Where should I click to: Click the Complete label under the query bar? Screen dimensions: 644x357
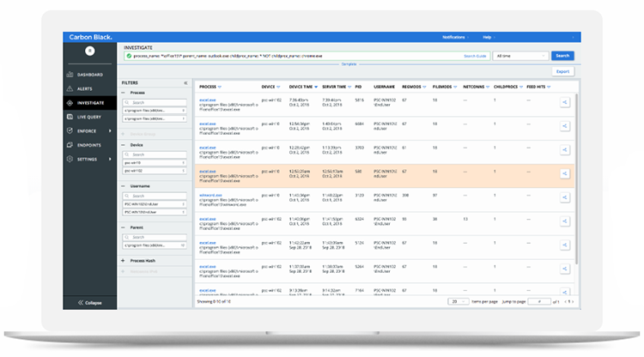click(x=349, y=64)
